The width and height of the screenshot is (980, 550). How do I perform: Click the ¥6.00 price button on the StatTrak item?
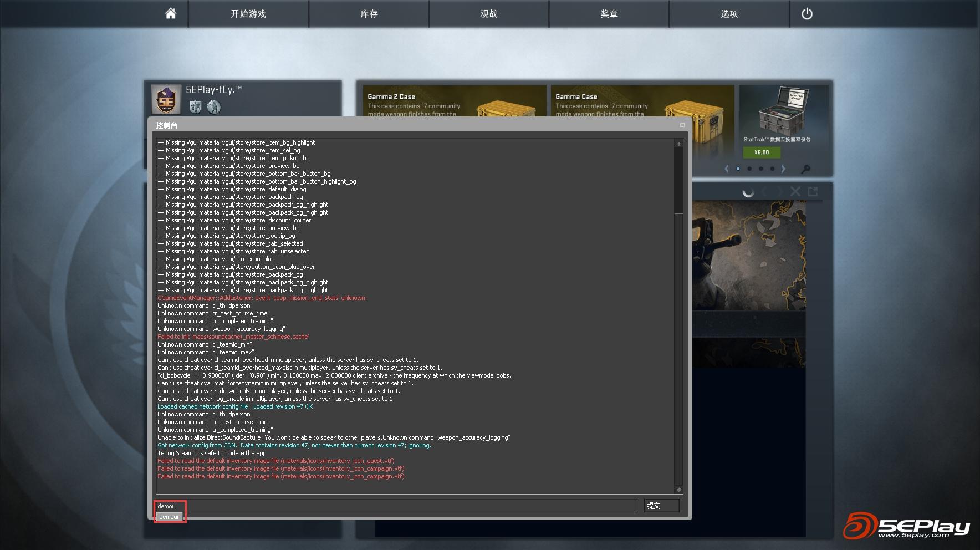[x=761, y=152]
